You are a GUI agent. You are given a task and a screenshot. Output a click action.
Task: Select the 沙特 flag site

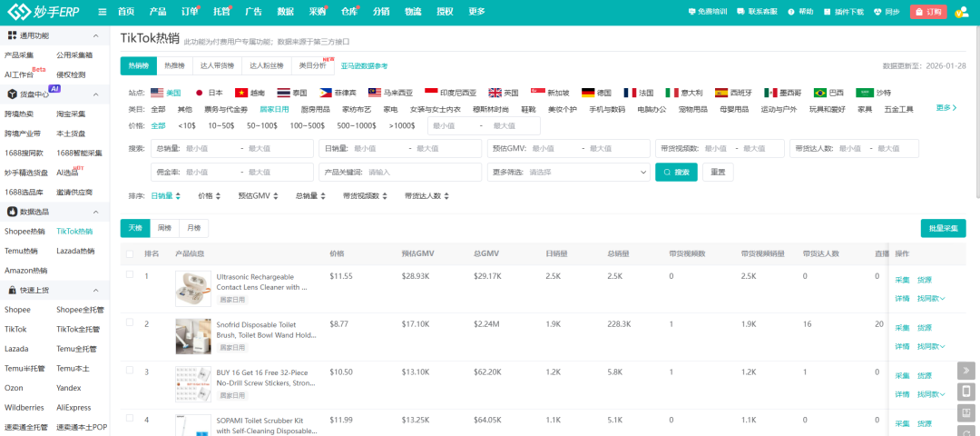tap(873, 93)
